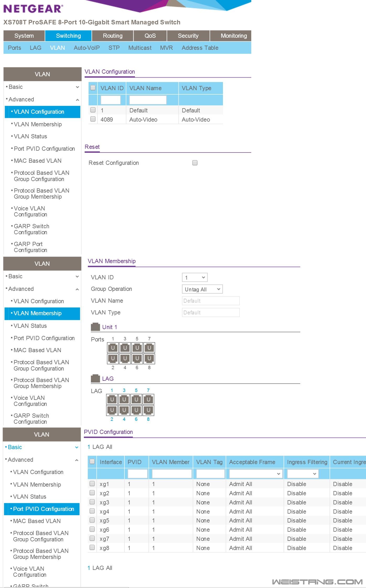Enable the Reset Configuration checkbox
Image resolution: width=366 pixels, height=588 pixels.
(x=195, y=163)
